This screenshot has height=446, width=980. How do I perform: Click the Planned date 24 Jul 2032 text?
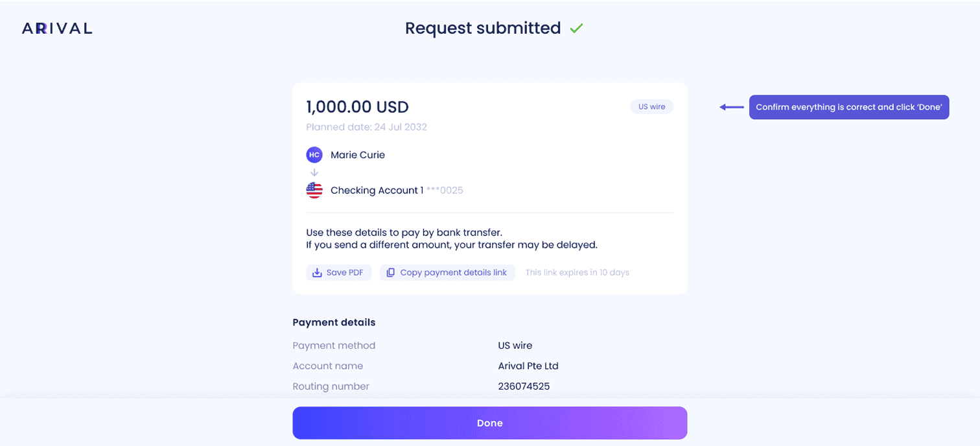tap(366, 127)
